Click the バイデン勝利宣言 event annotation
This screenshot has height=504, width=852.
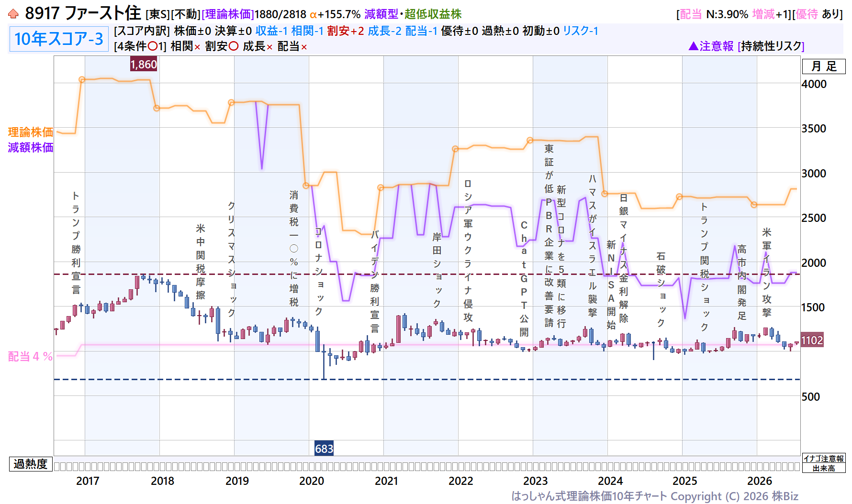tap(375, 281)
